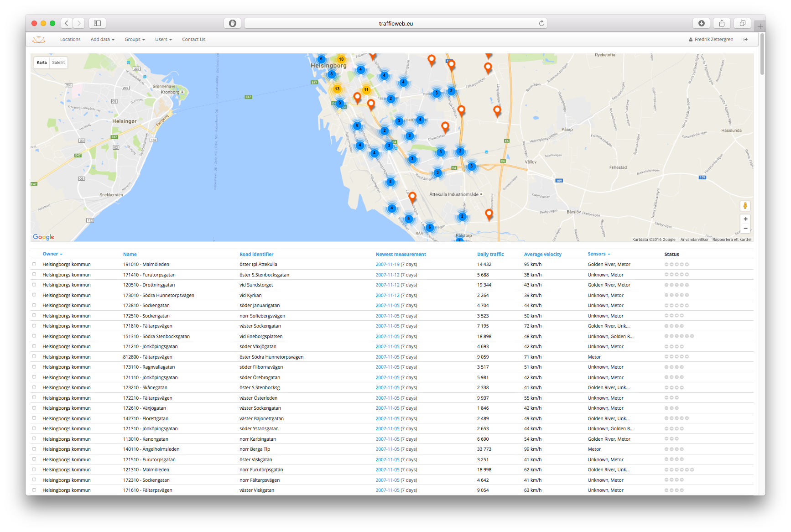Click the browser address bar showing trafficweb.eu
The width and height of the screenshot is (791, 532).
[x=396, y=23]
